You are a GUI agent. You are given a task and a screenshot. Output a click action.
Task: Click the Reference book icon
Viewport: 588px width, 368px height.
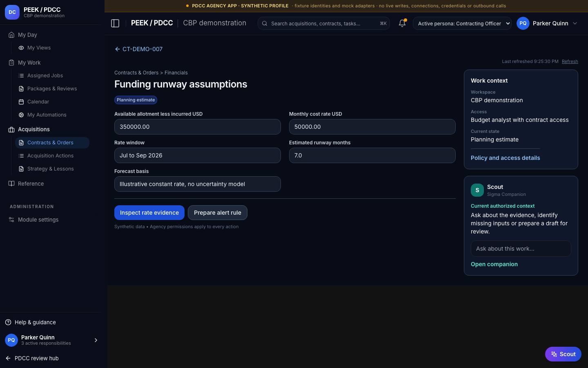[11, 184]
